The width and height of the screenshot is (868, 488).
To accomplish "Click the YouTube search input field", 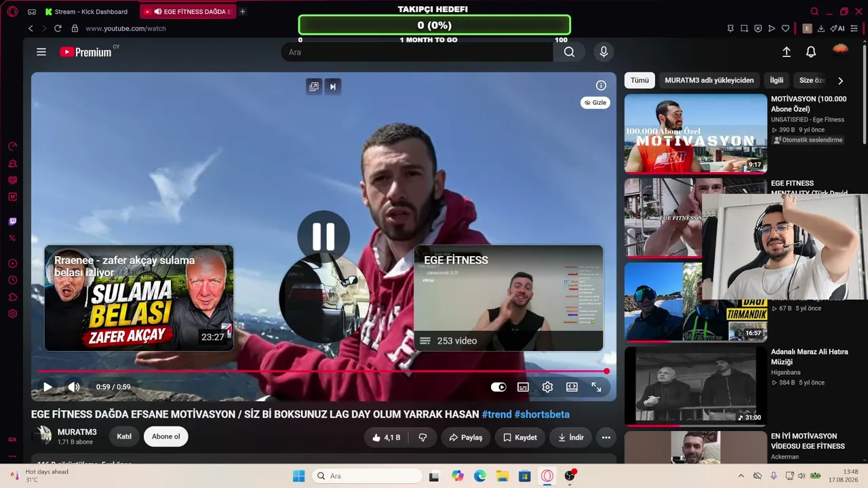I will 417,52.
